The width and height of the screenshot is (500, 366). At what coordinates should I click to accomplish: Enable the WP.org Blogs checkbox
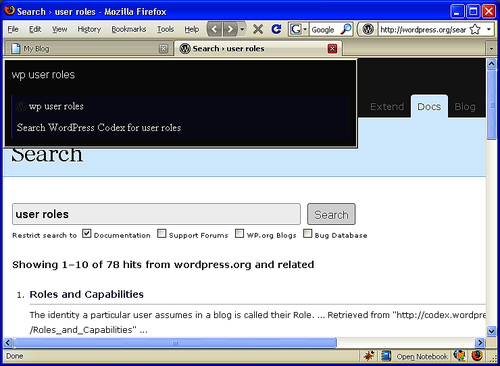pos(239,233)
